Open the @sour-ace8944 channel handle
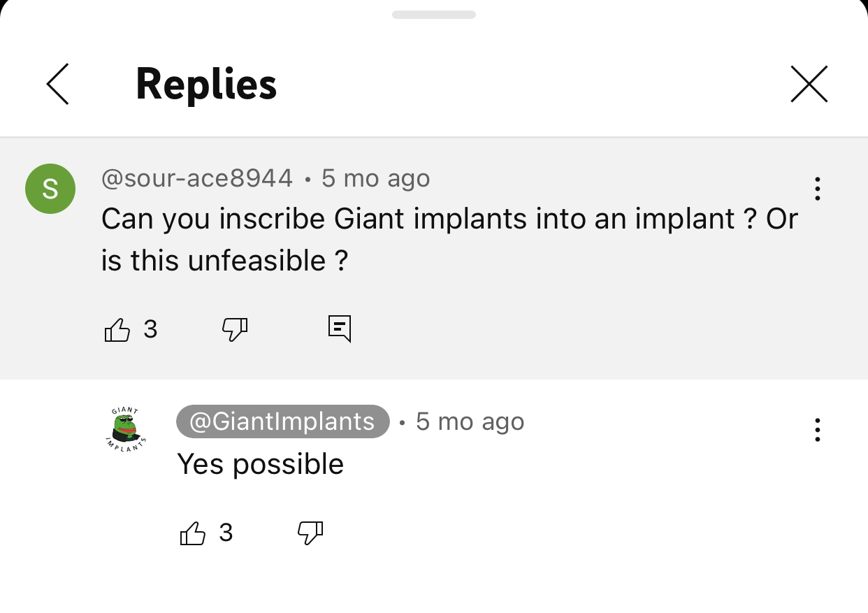This screenshot has height=613, width=868. (197, 178)
